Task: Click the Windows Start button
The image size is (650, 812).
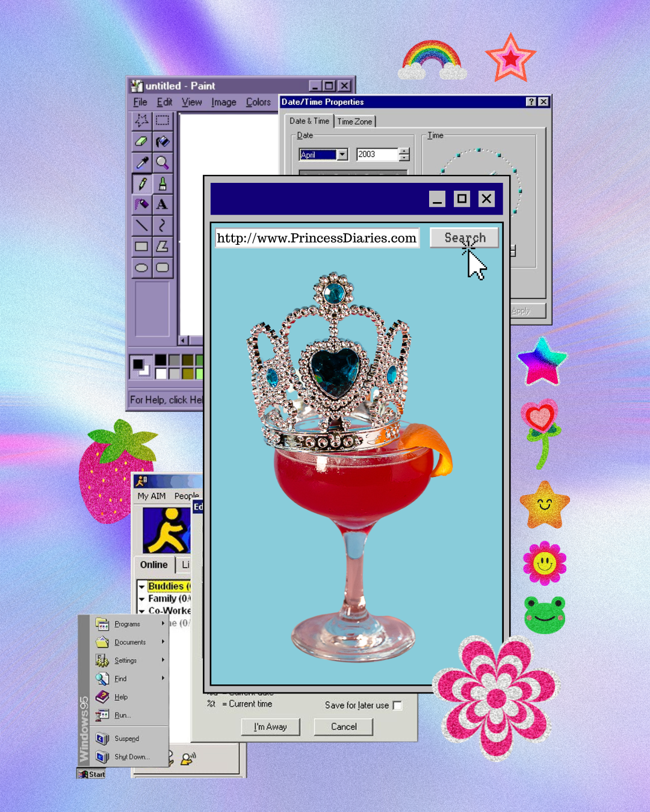Action: tap(91, 774)
